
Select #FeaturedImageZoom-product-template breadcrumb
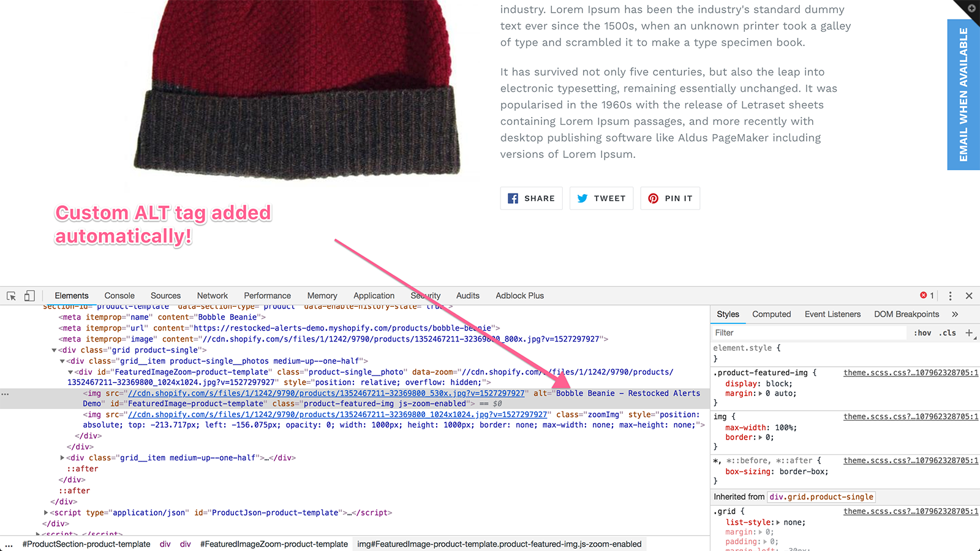(x=274, y=544)
